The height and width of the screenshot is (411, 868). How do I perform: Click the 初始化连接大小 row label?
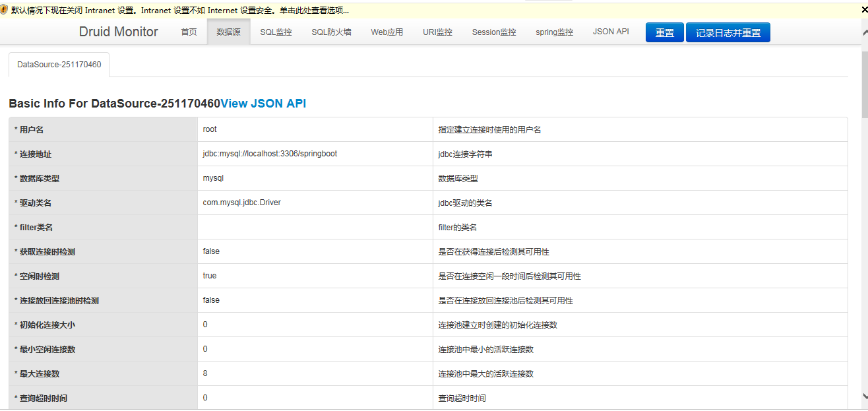point(45,325)
